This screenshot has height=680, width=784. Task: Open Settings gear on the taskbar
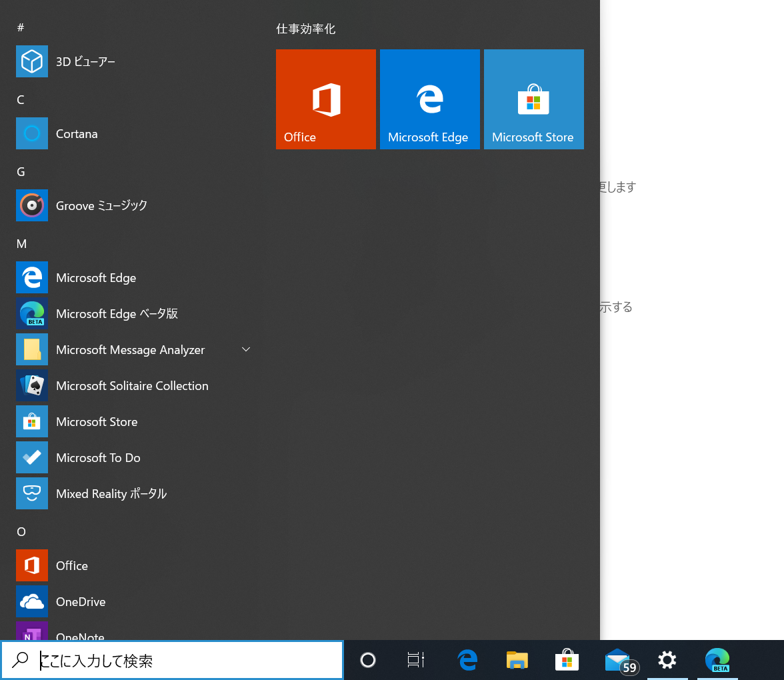pos(667,660)
